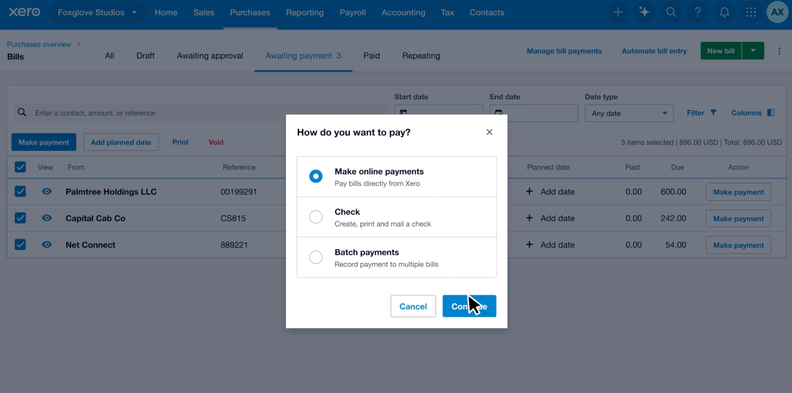The width and height of the screenshot is (792, 393).
Task: Open the AX user avatar menu
Action: [777, 13]
